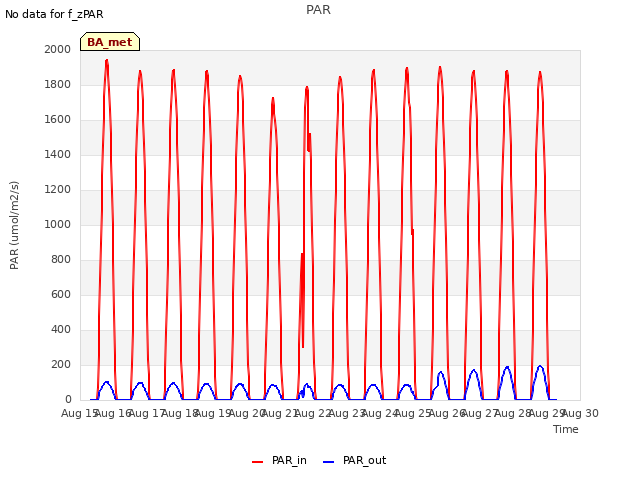The height and width of the screenshot is (480, 640).
Task: Click the 0 y-axis tick label
Action: [68, 400]
